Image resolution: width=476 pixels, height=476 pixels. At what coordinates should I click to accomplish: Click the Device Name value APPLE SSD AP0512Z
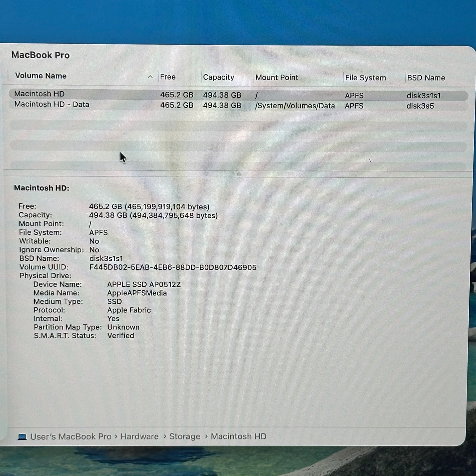144,285
